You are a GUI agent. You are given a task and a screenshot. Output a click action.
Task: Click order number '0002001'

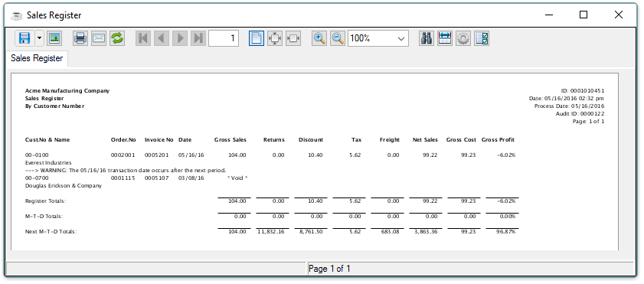coord(123,155)
